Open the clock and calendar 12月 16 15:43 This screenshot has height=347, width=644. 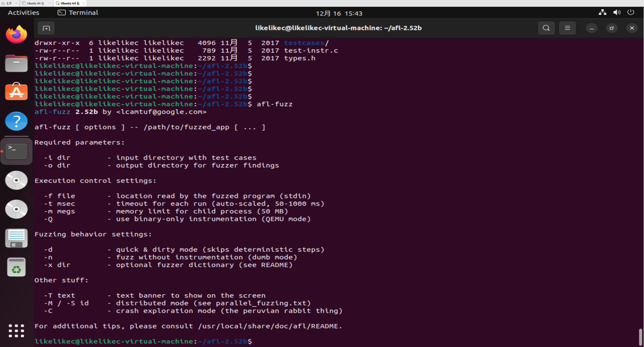coord(339,13)
